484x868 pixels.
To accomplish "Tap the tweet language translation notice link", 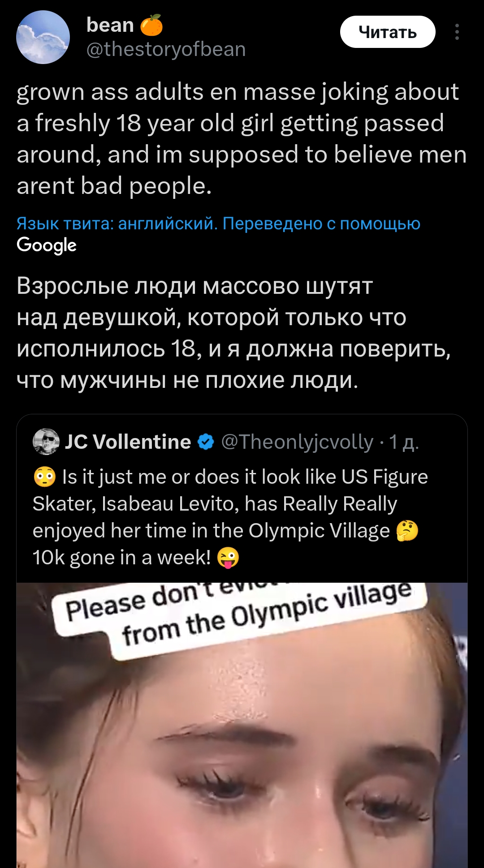I will [x=218, y=223].
